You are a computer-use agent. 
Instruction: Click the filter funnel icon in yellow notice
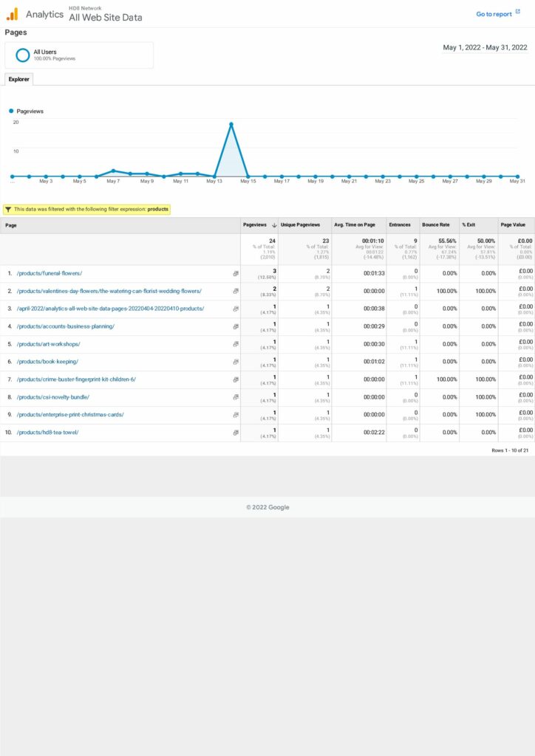[8, 210]
